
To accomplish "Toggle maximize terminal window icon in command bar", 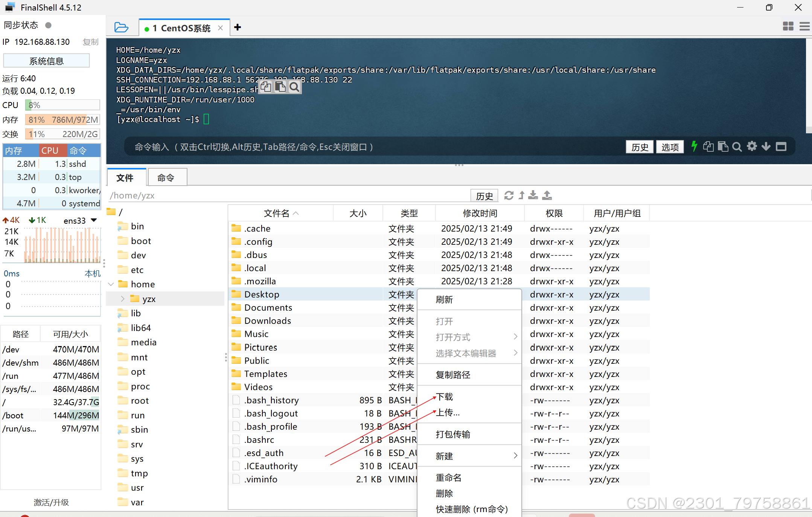I will (782, 147).
